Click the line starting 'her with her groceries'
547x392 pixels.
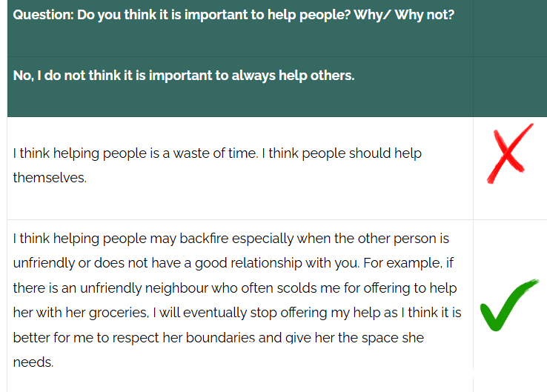(x=237, y=313)
